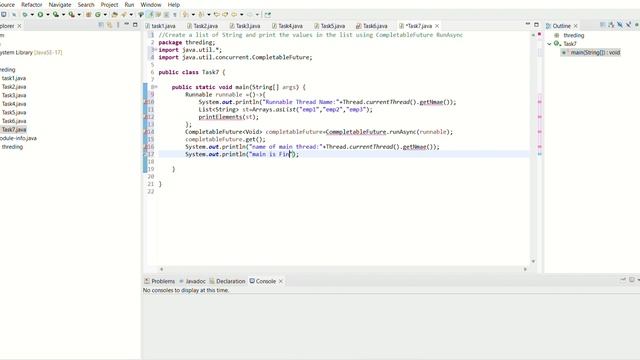The width and height of the screenshot is (640, 360).
Task: Open the External Tools dropdown arrow
Action: tap(79, 15)
